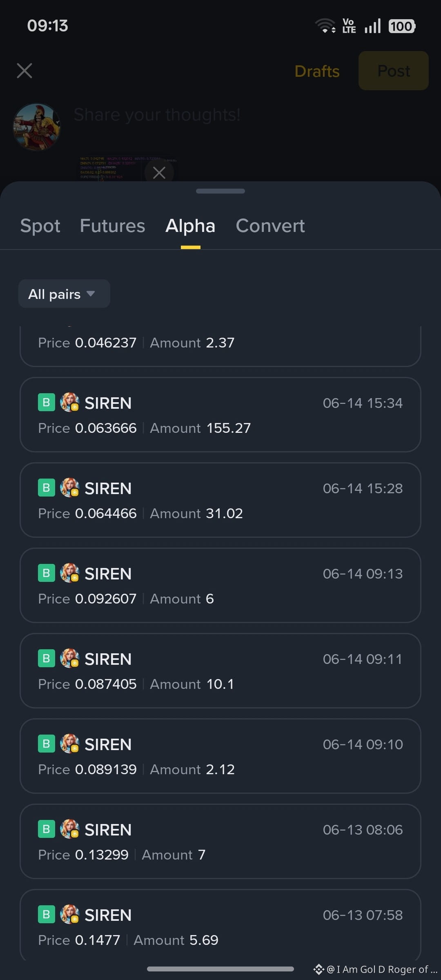Tap the green B badge on 09:10 trade
Screen dimensions: 441x980
pyautogui.click(x=47, y=744)
